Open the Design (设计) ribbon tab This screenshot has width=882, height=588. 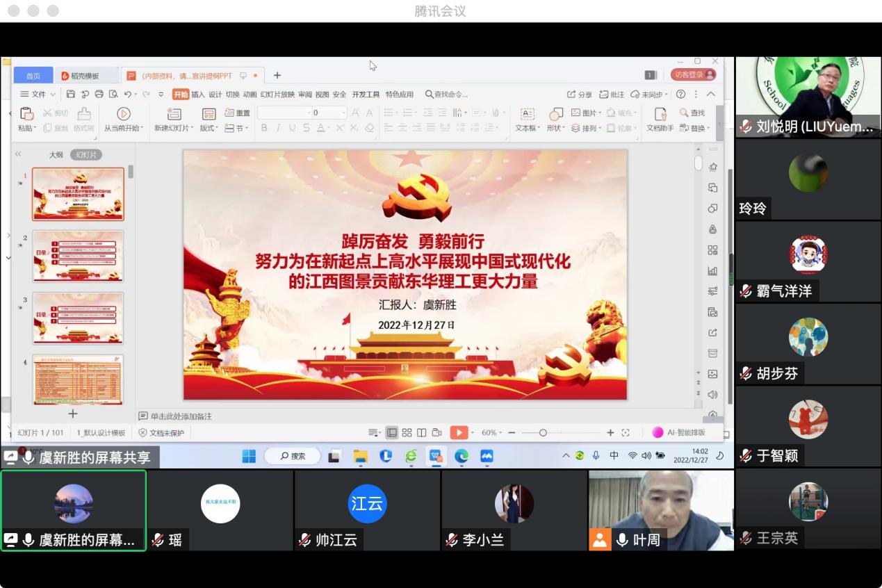tap(215, 95)
